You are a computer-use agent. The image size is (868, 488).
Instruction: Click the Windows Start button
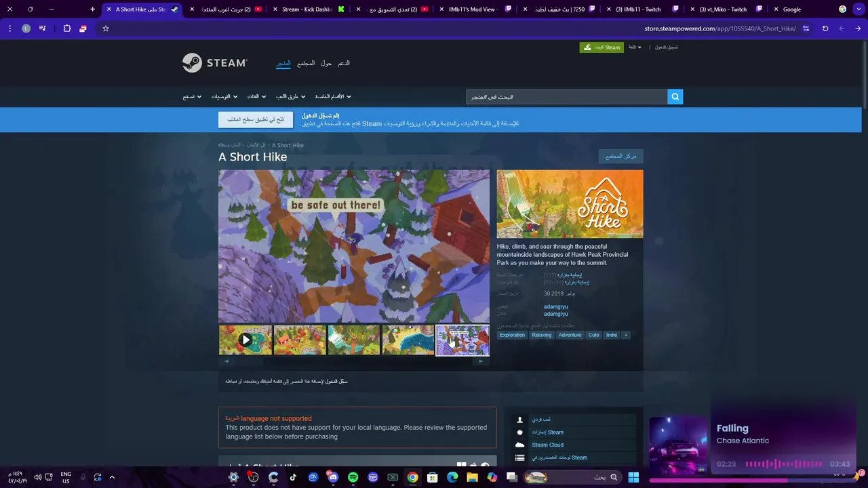tap(633, 477)
